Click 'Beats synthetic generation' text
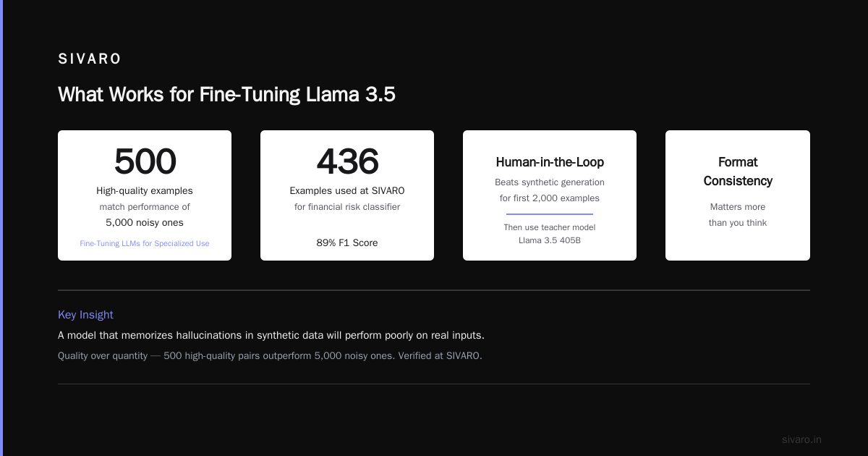Viewport: 868px width, 456px height. coord(550,182)
